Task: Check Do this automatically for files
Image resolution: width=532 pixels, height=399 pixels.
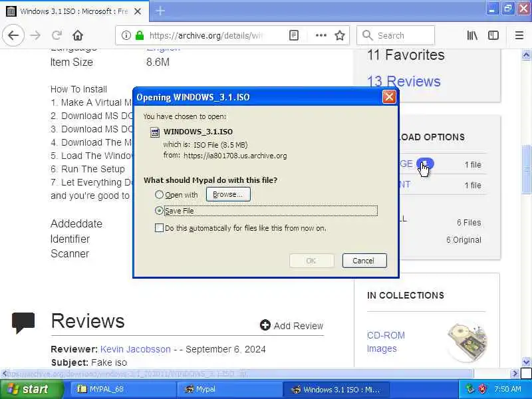Action: [x=159, y=227]
